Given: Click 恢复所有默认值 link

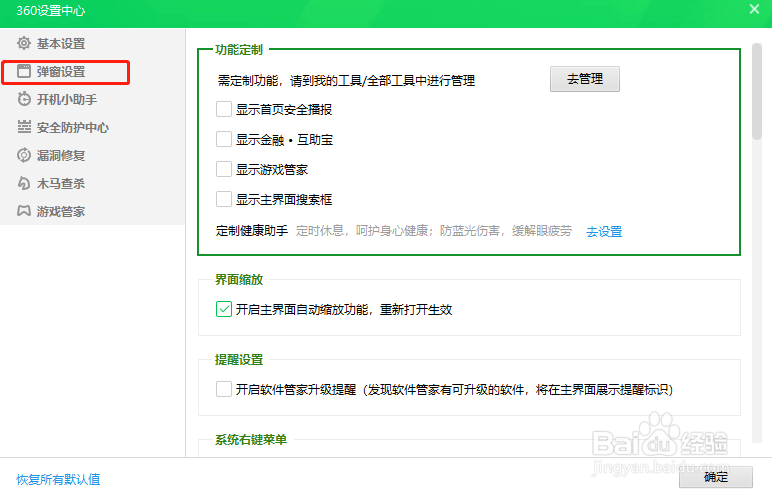Looking at the screenshot, I should [x=58, y=479].
